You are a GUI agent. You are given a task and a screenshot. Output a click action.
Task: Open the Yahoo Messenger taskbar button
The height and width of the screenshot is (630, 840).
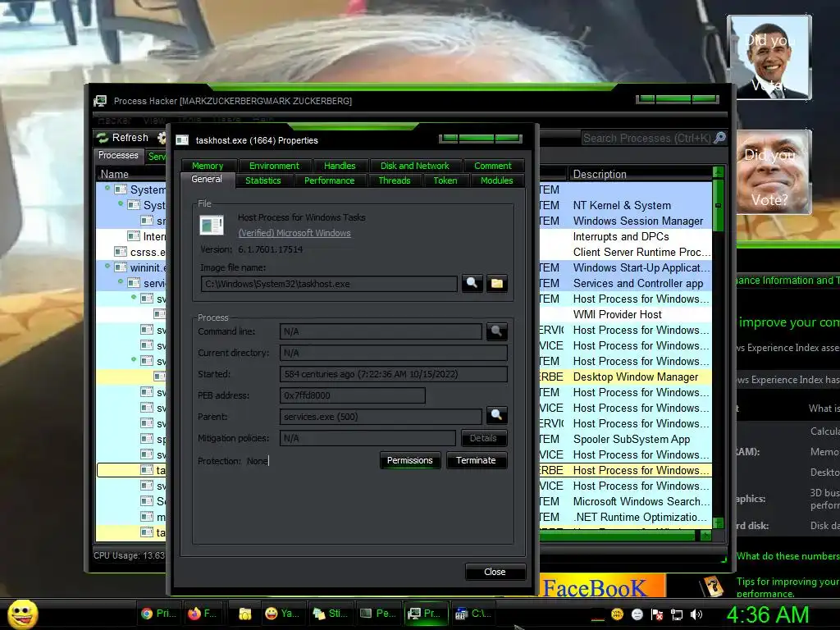[x=283, y=614]
